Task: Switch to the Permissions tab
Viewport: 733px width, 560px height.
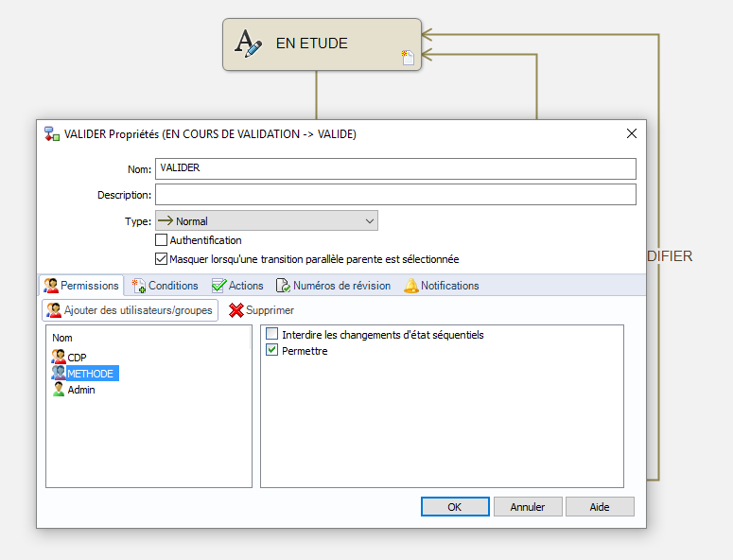Action: [81, 286]
